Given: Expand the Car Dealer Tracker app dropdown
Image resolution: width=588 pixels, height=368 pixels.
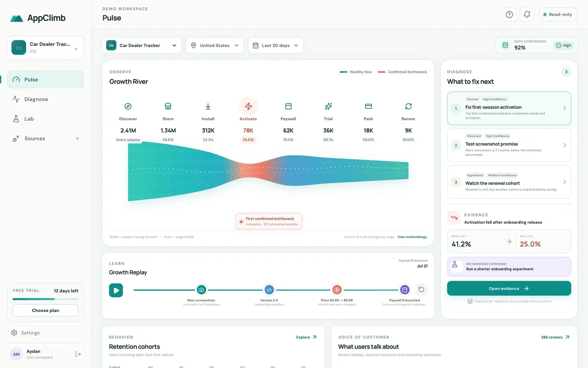Looking at the screenshot, I should (x=142, y=45).
